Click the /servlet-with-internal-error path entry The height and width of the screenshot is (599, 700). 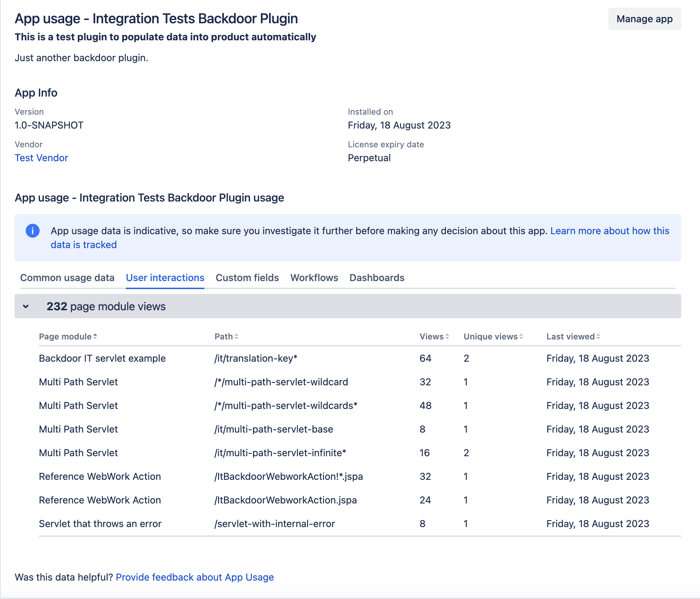click(274, 524)
